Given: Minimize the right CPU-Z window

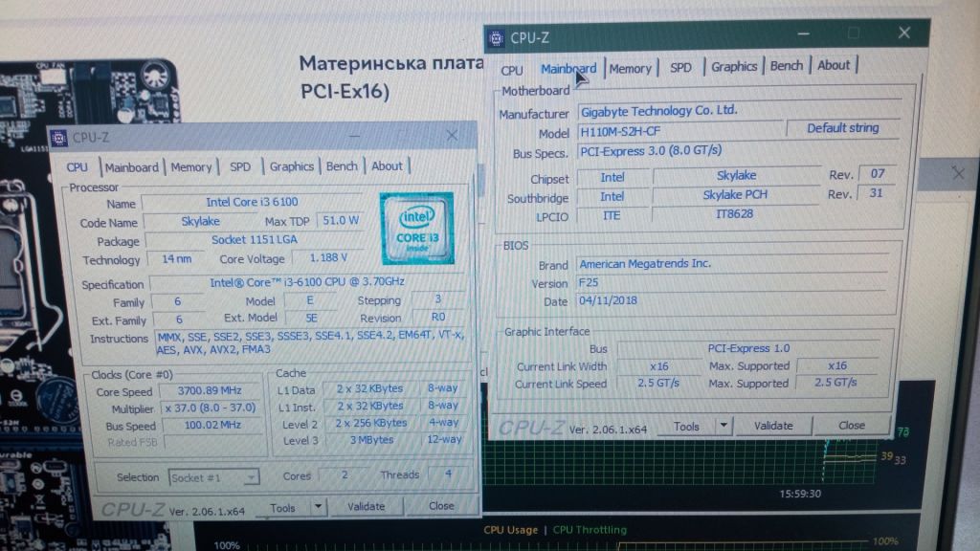Looking at the screenshot, I should tap(804, 33).
